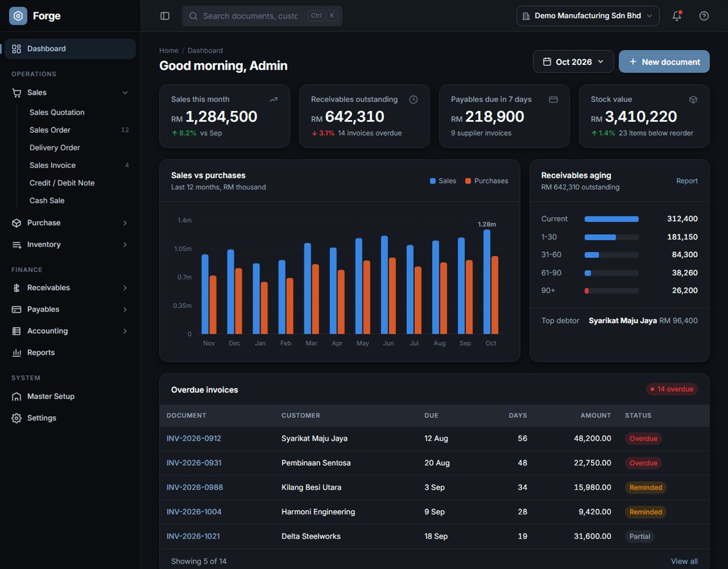
Task: Click the plus icon on New document
Action: 633,62
